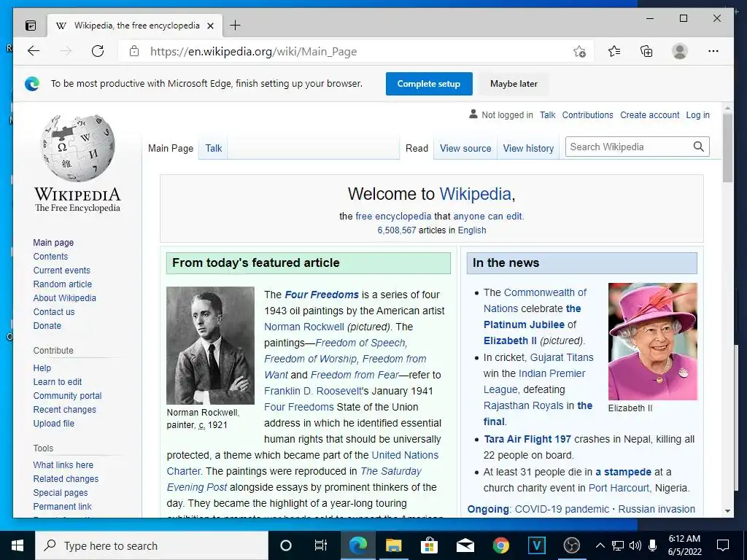Open Edge settings and more menu

(713, 52)
